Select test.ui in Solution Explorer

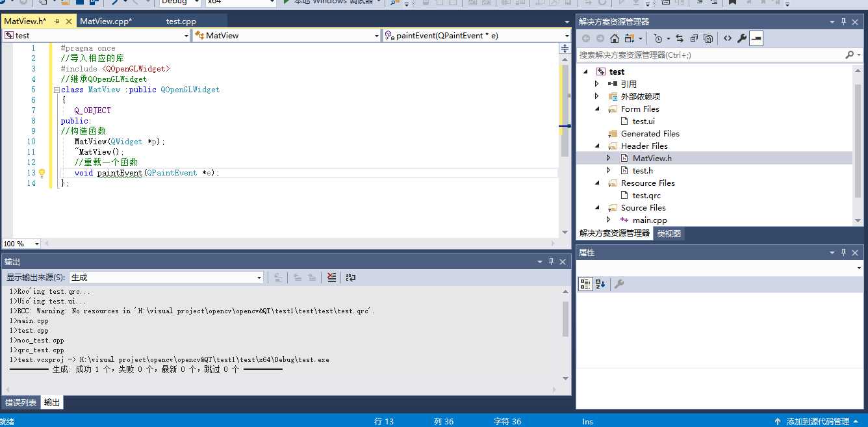(643, 122)
